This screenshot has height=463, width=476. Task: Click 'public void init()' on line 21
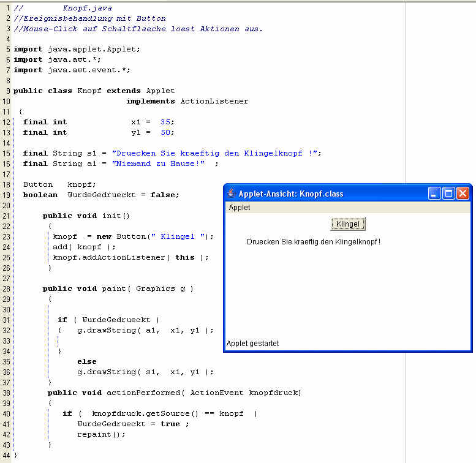click(x=86, y=216)
